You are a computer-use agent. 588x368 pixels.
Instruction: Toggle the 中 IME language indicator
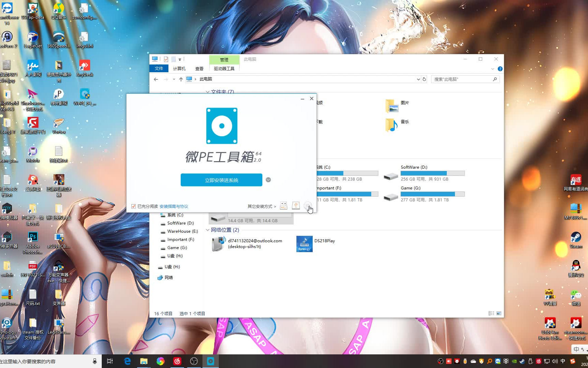pyautogui.click(x=563, y=361)
